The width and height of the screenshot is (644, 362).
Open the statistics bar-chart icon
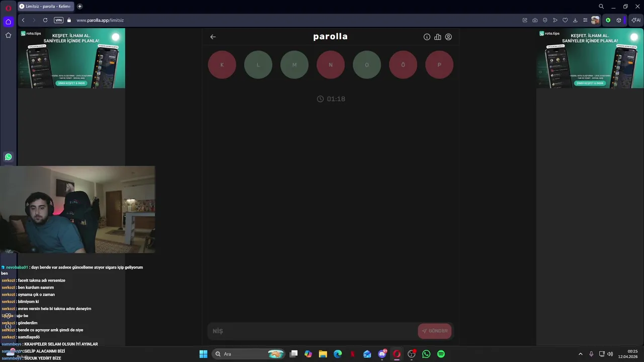[438, 37]
